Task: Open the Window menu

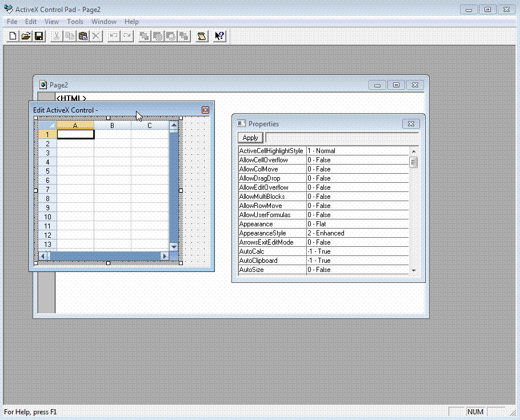Action: pyautogui.click(x=104, y=22)
